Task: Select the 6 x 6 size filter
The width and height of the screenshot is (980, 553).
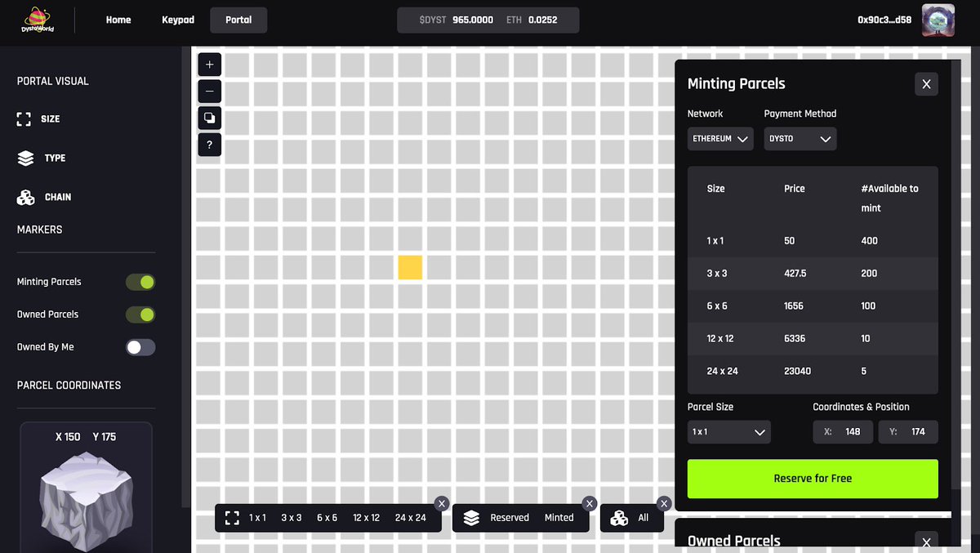Action: tap(327, 518)
